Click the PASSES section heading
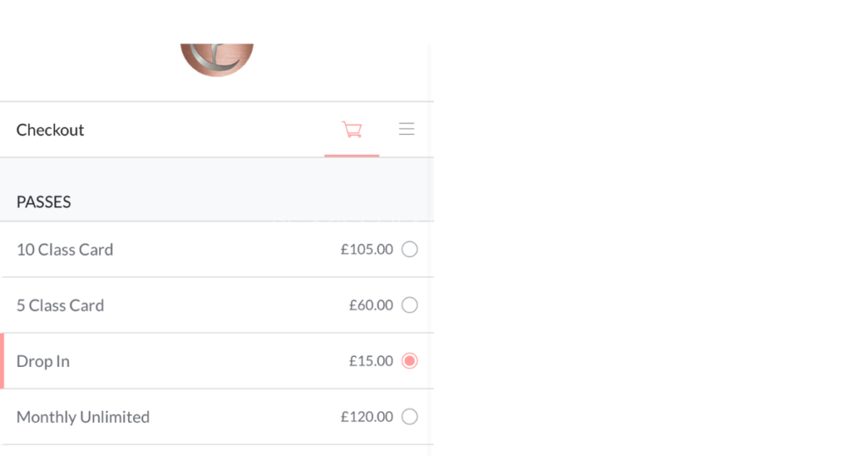The image size is (868, 456). (44, 202)
